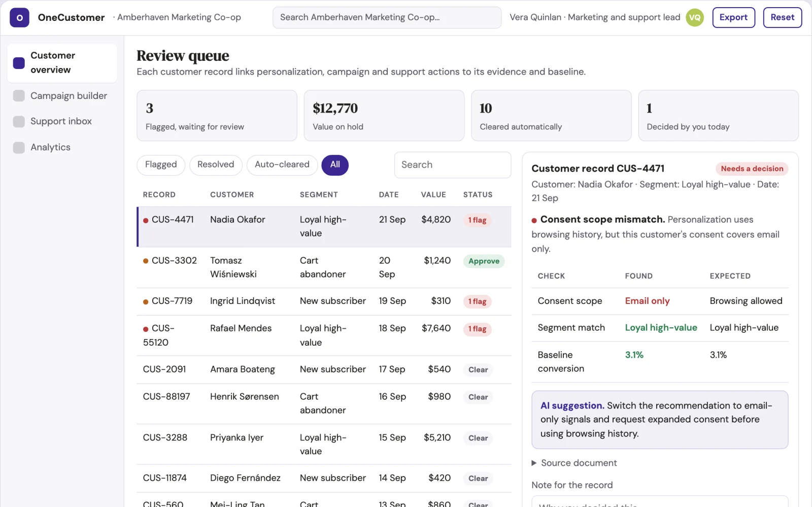Click the Value on hold card
Viewport: 812px width, 507px height.
(384, 116)
